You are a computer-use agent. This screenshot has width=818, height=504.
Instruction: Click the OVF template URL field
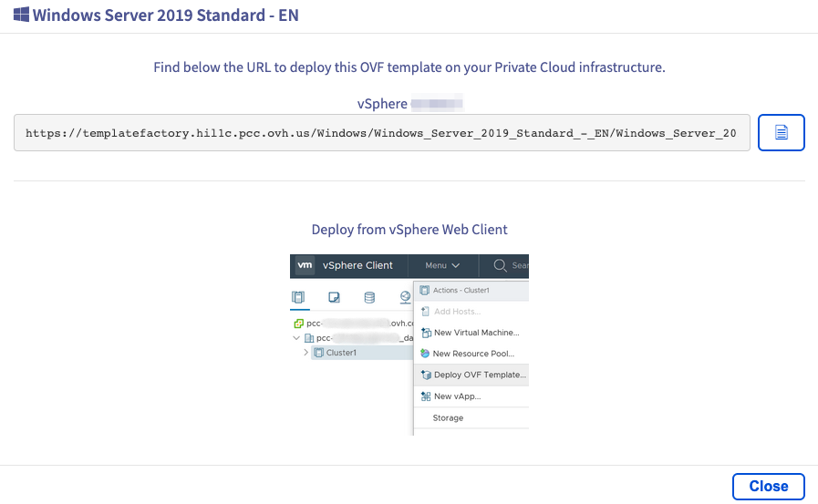(x=382, y=133)
